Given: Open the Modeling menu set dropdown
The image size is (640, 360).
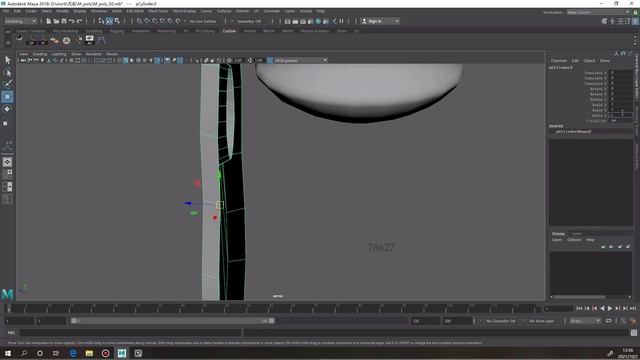Looking at the screenshot, I should click(20, 21).
